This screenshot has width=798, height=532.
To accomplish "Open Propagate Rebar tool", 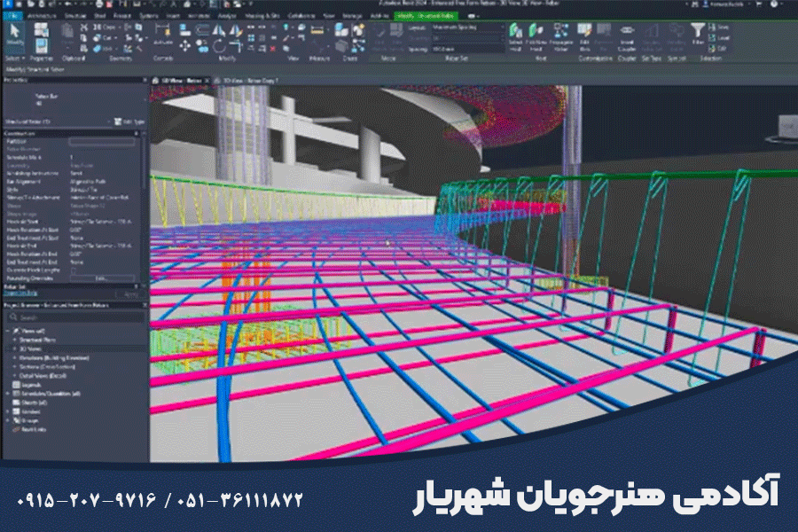I will point(559,36).
